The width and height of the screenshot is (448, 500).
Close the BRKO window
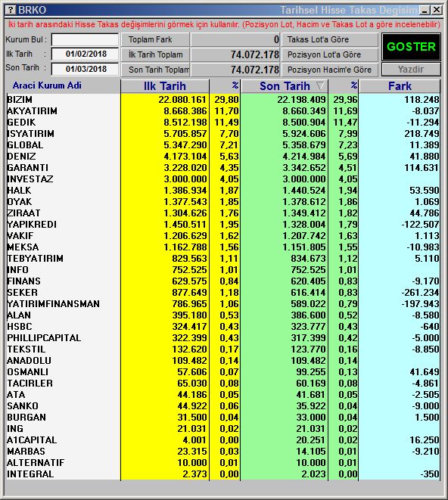click(x=437, y=10)
